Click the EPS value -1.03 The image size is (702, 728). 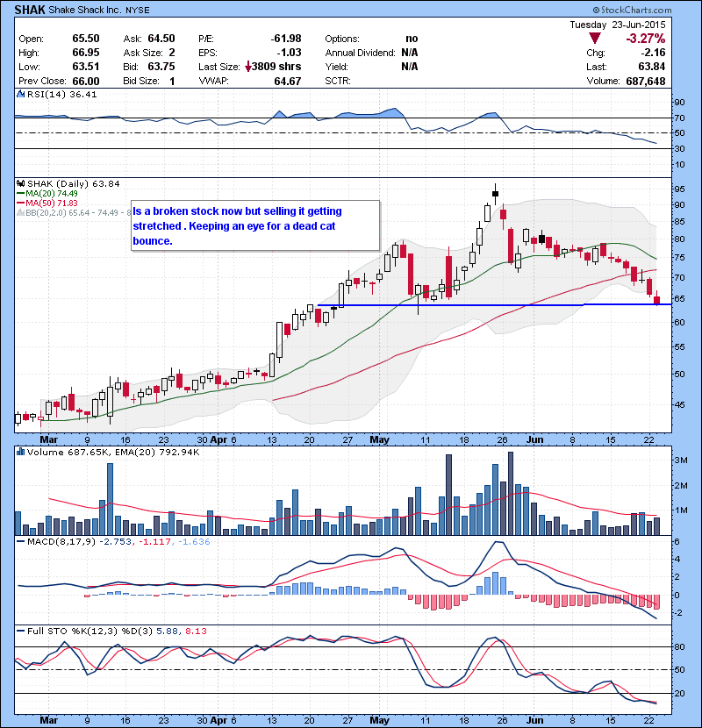(x=289, y=53)
